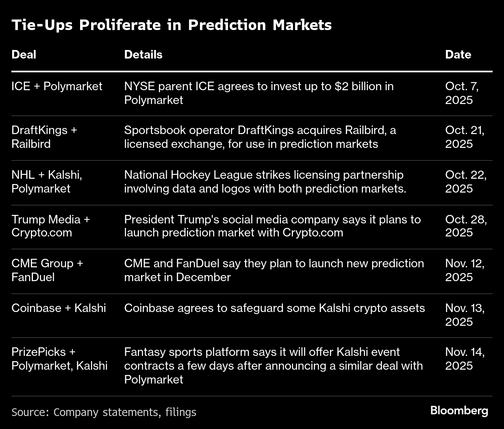Click the Nov. 12, 2025 date cell
504x429 pixels.
pos(465,270)
